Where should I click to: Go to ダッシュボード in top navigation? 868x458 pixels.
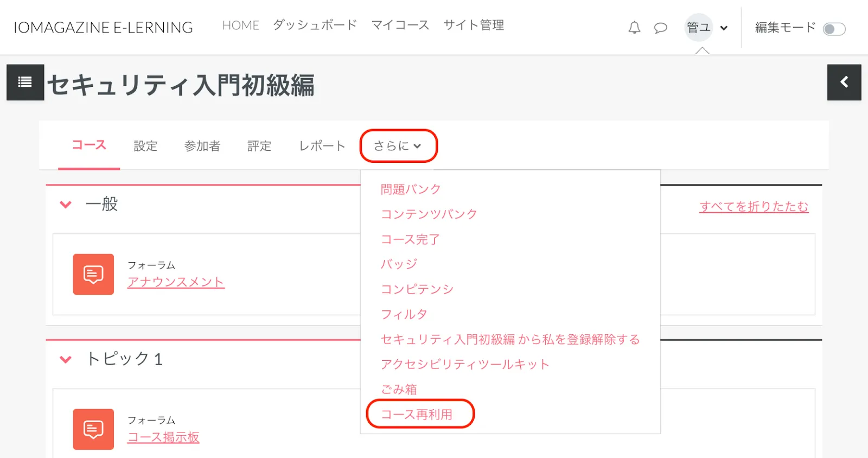pyautogui.click(x=315, y=25)
